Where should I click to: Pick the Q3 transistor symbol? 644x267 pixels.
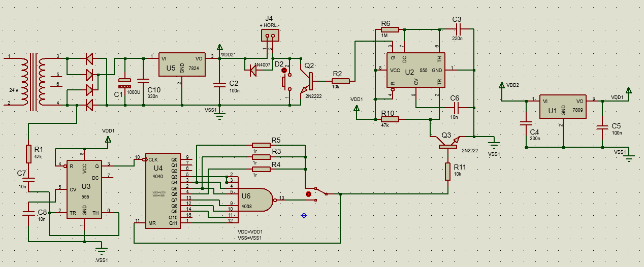(x=447, y=142)
